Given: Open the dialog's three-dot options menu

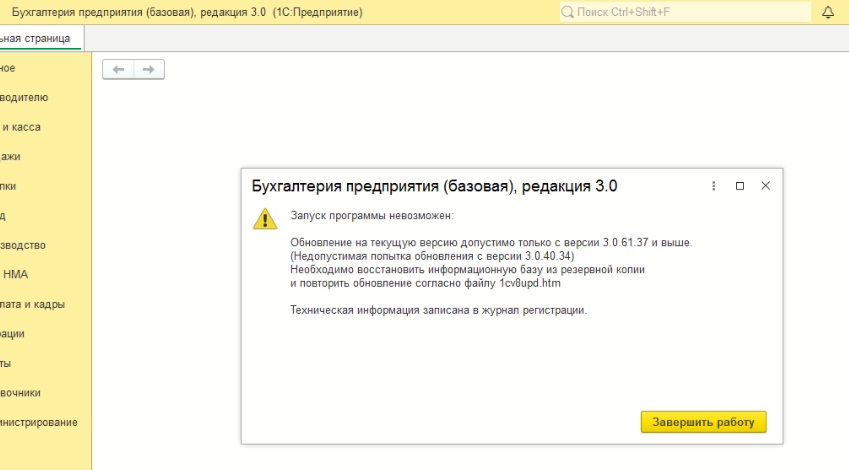Looking at the screenshot, I should [713, 186].
